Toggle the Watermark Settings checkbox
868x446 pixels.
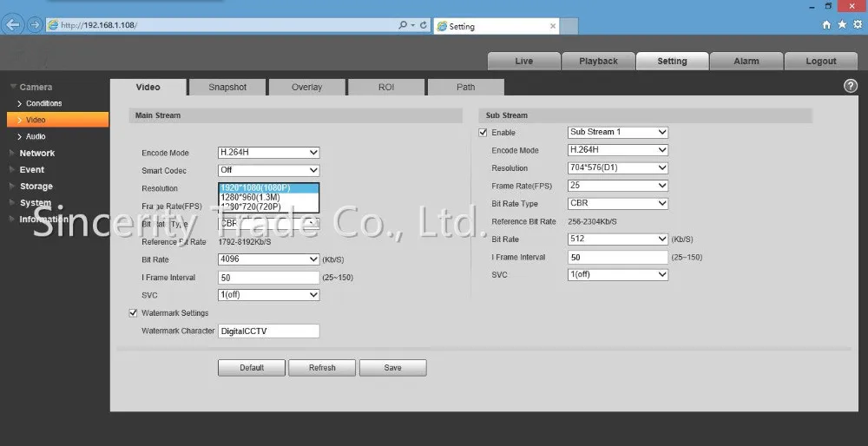tap(133, 313)
